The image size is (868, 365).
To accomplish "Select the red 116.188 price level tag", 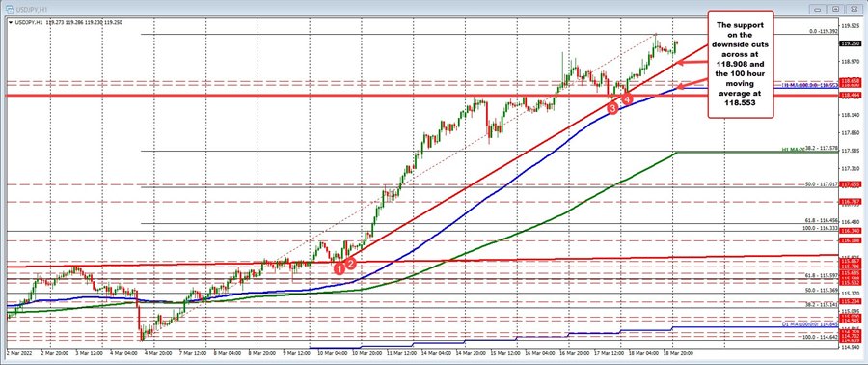I will [852, 240].
